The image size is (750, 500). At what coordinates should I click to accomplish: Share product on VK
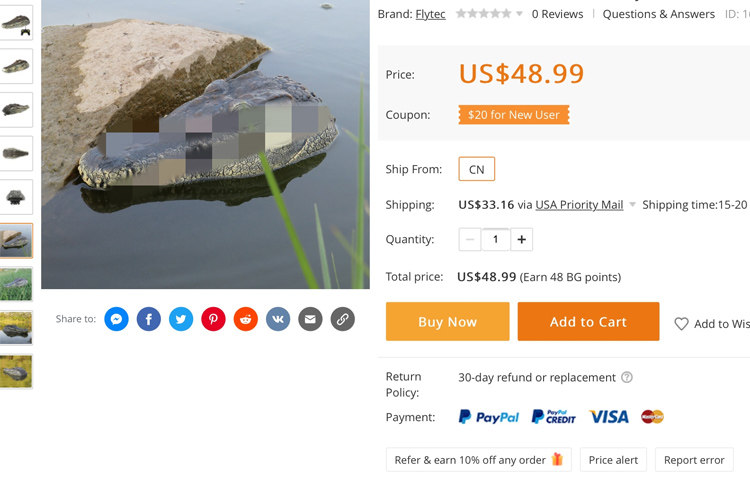point(278,319)
